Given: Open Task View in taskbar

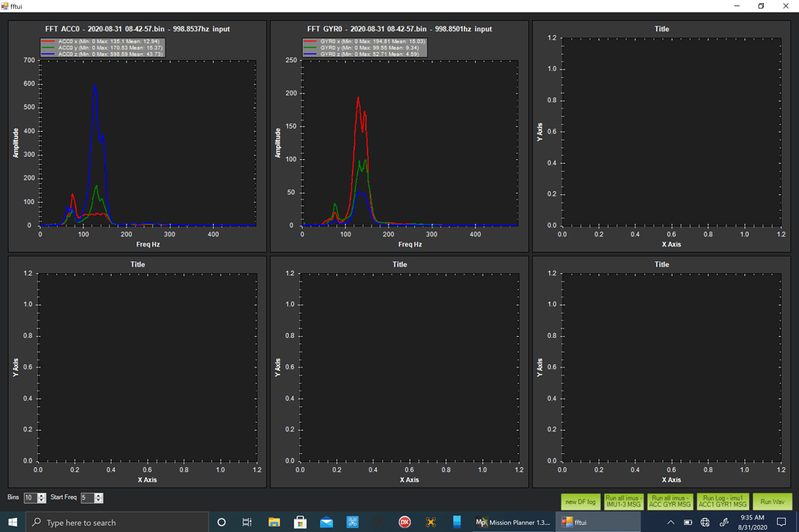Looking at the screenshot, I should [x=247, y=522].
